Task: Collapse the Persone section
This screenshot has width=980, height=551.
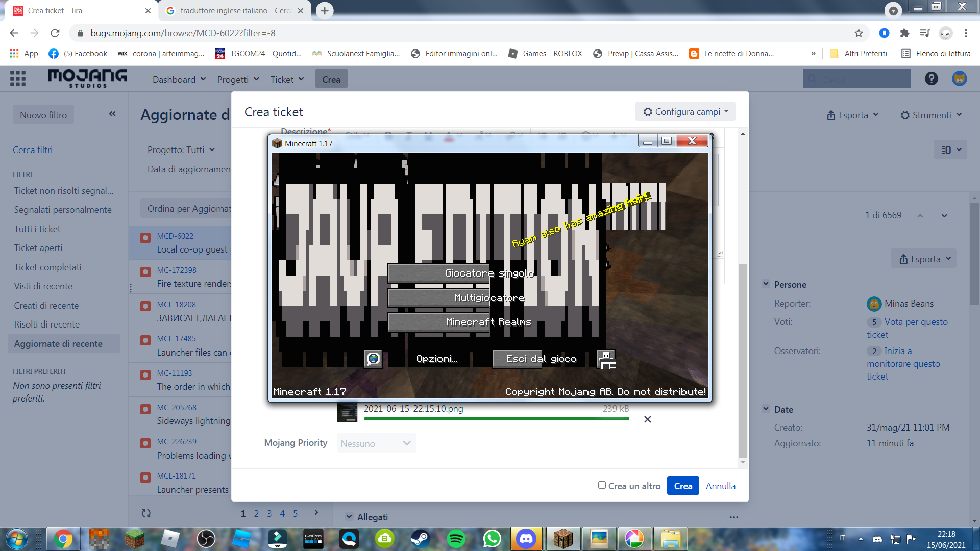Action: tap(766, 284)
